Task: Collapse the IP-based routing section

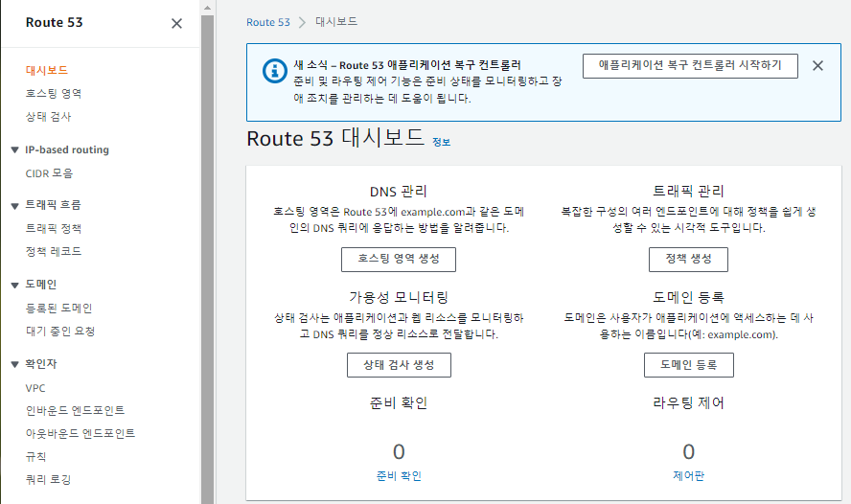Action: tap(15, 150)
